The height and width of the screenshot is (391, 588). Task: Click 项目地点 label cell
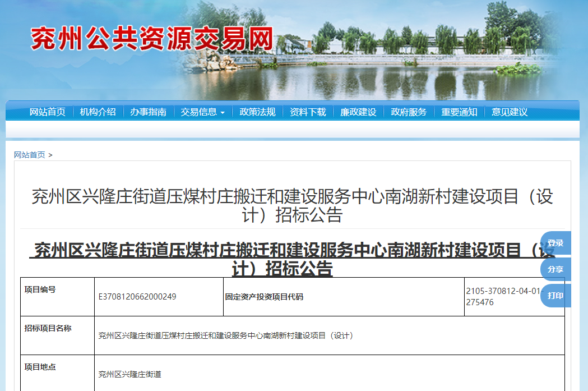click(57, 373)
